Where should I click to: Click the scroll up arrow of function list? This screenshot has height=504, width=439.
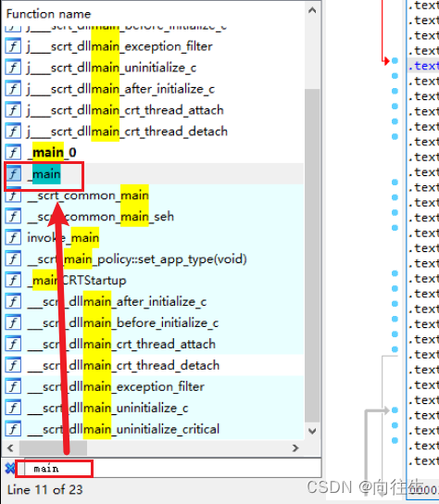[x=312, y=10]
